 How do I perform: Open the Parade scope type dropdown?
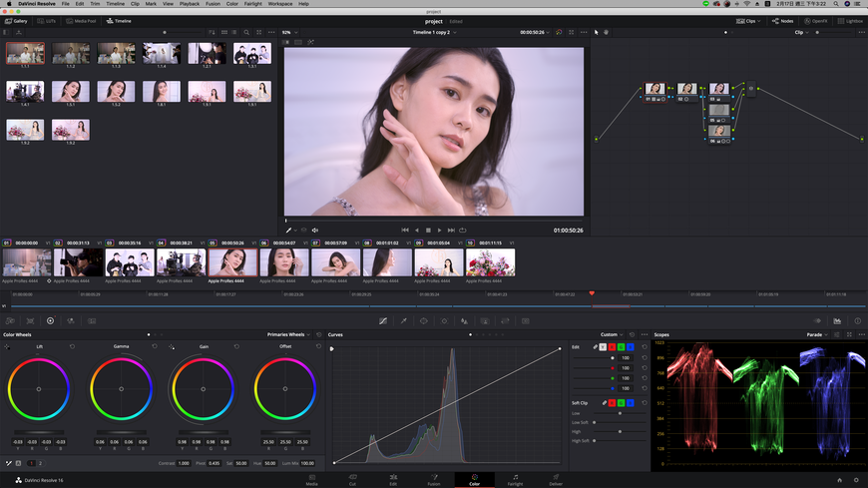click(x=817, y=334)
